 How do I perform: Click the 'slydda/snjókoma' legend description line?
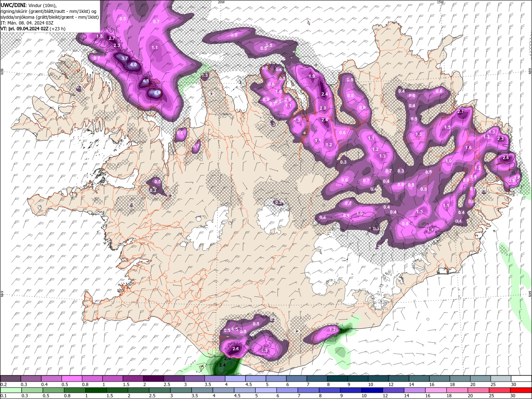pos(49,17)
